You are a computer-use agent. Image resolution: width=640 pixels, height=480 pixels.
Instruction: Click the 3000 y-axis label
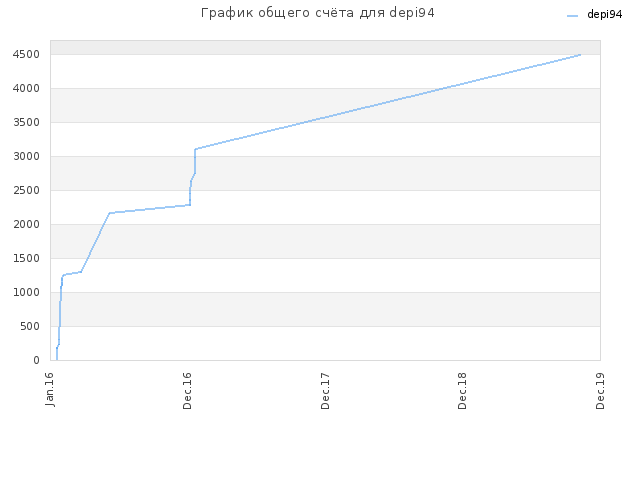[26, 156]
